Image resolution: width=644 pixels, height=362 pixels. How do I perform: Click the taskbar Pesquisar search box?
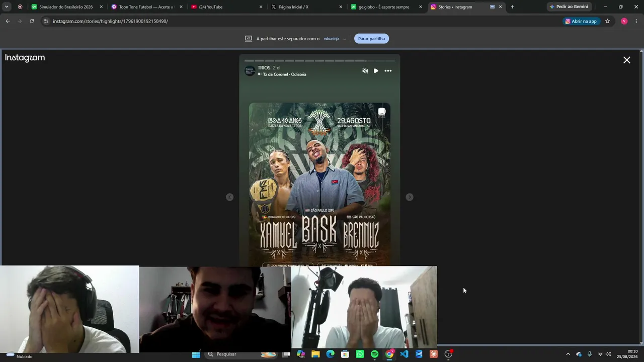tap(243, 354)
